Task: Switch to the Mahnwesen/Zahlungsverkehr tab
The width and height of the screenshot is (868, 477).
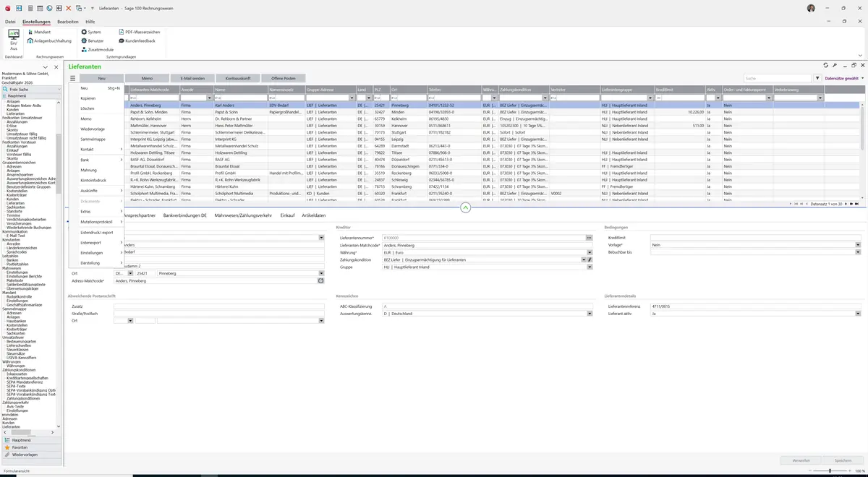Action: tap(243, 215)
